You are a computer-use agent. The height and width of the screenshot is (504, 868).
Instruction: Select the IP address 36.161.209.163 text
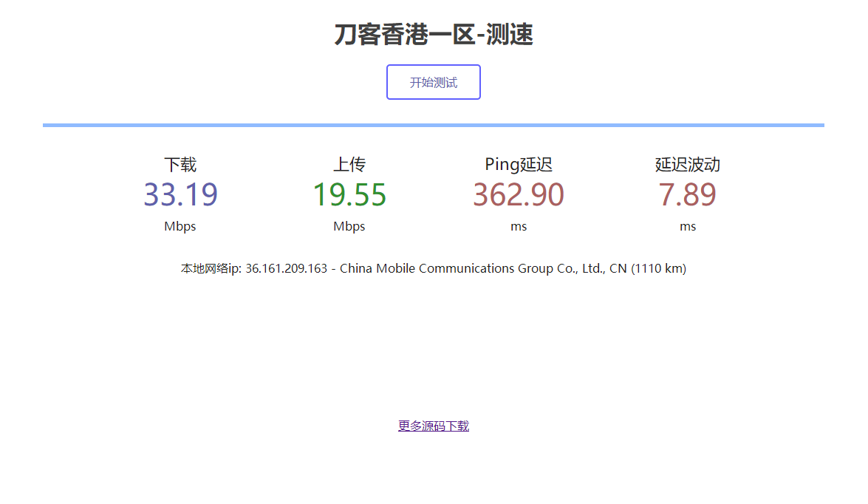286,268
